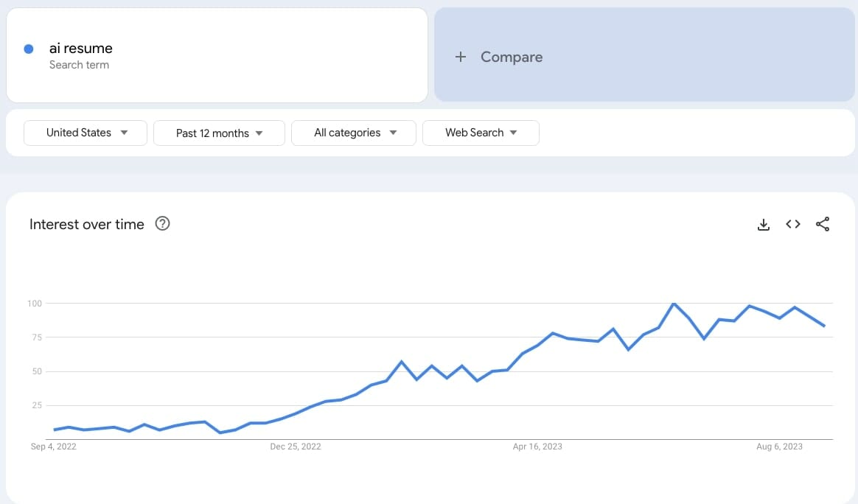
Task: Click the Aug 6, 2023 date label
Action: click(779, 447)
